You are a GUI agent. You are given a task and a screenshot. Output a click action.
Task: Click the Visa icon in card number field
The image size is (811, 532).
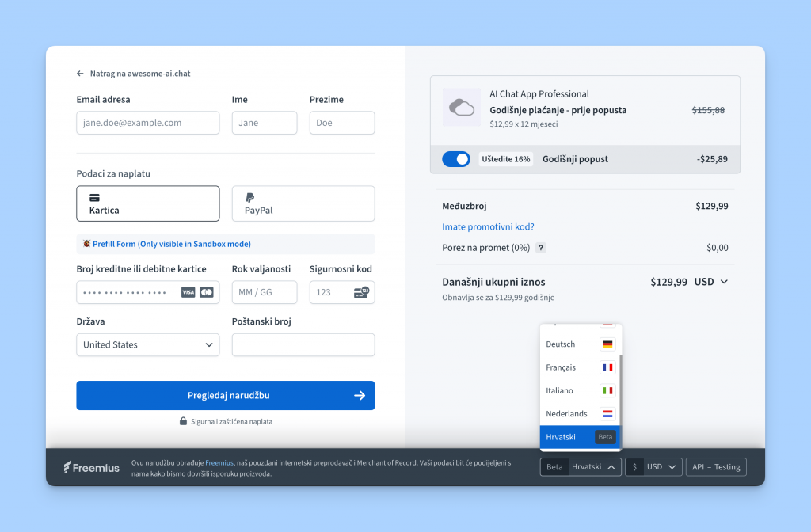tap(190, 292)
